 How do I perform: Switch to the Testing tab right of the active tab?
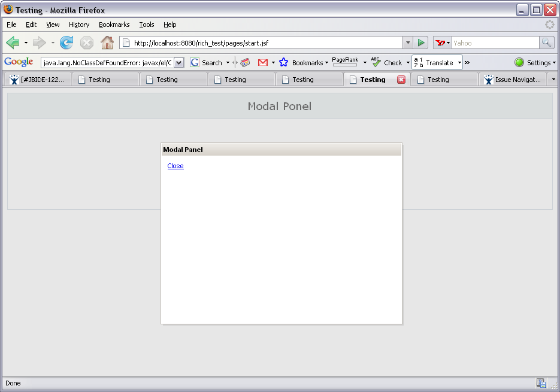point(444,80)
